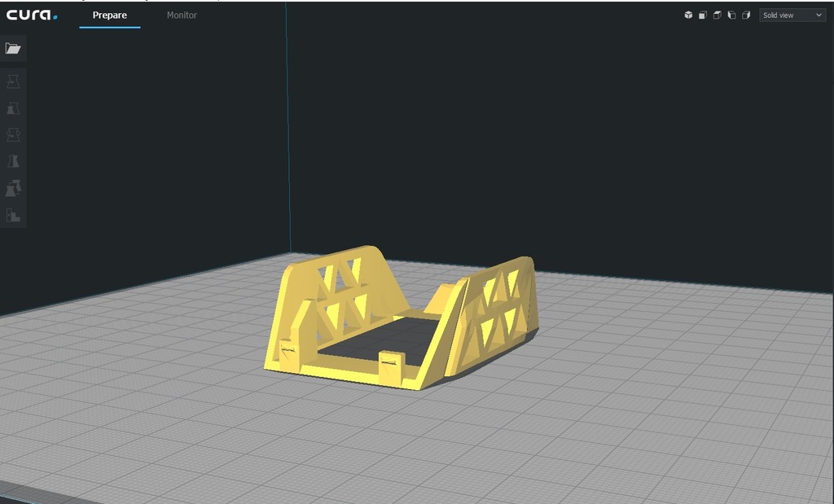This screenshot has width=834, height=504.
Task: Expand the Solid view dropdown
Action: 792,15
